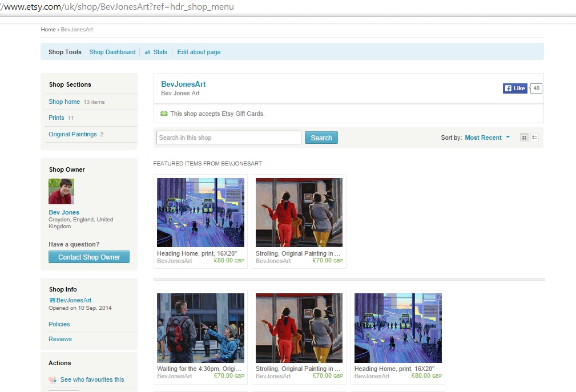Click 'Opened on 10 Sep, 2014' text

coord(80,308)
